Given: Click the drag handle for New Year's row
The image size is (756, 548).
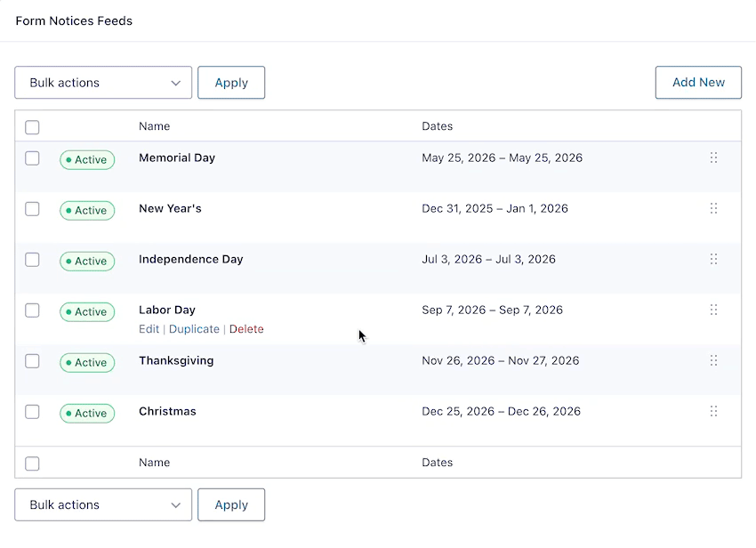Looking at the screenshot, I should point(713,209).
